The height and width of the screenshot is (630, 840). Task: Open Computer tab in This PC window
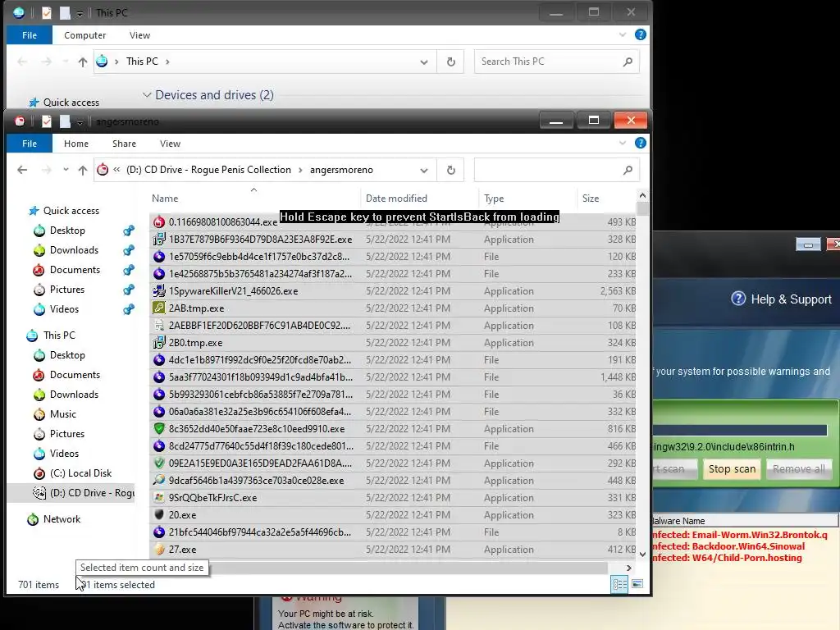click(84, 35)
